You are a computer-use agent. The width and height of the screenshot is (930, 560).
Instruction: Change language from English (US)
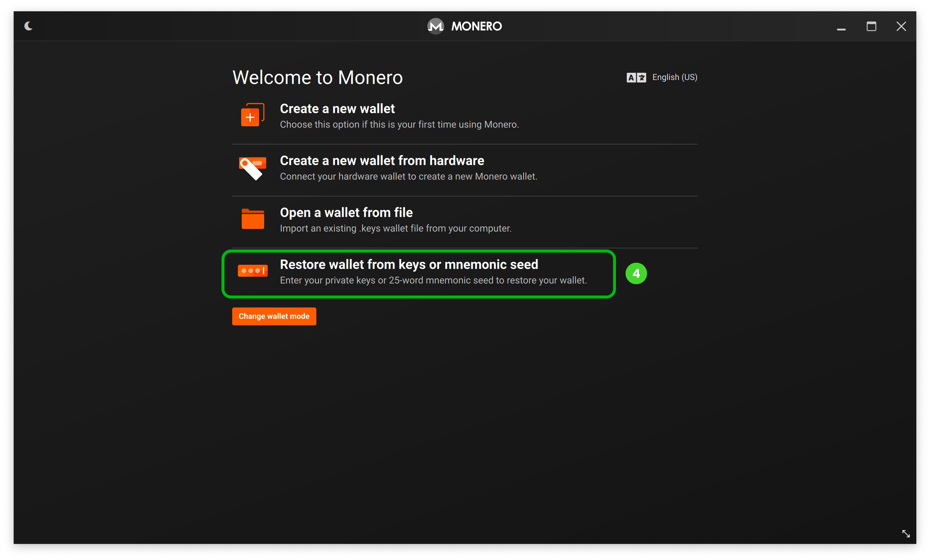coord(675,77)
